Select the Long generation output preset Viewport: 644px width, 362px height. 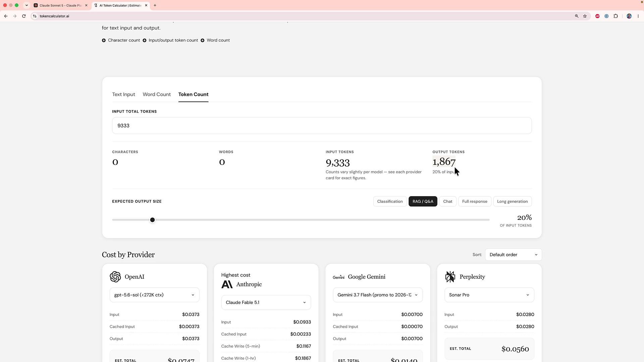point(512,201)
